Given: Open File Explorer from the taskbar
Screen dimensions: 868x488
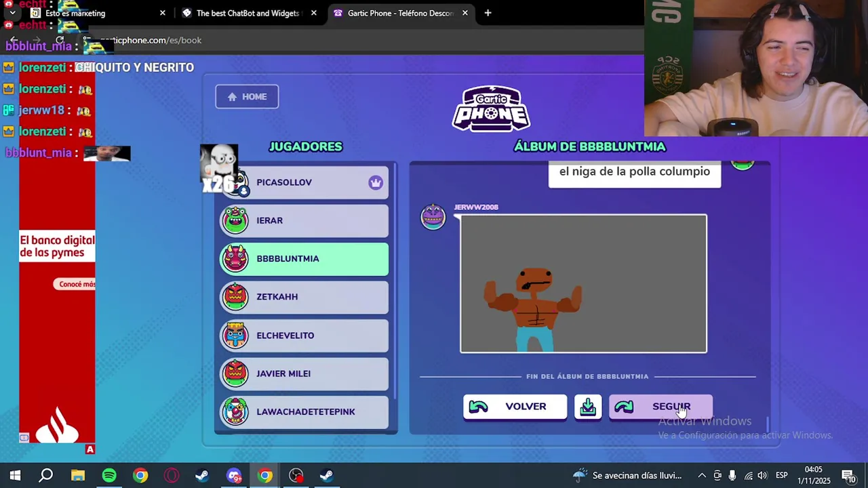Looking at the screenshot, I should (78, 475).
